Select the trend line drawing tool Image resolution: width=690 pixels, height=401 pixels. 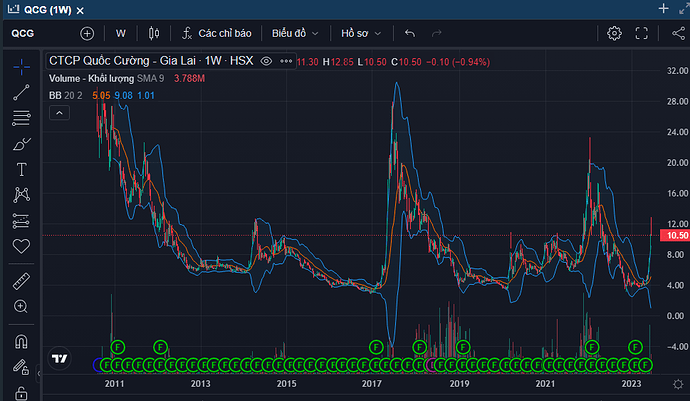[x=21, y=93]
